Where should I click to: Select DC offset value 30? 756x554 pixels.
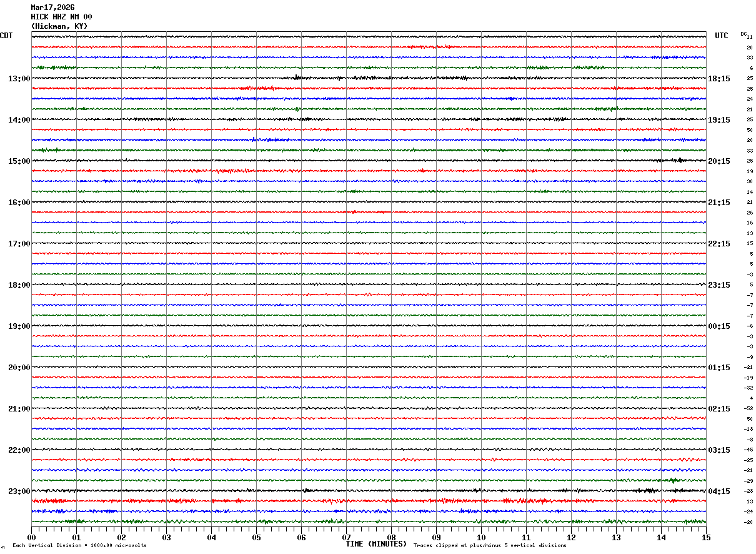tap(750, 182)
